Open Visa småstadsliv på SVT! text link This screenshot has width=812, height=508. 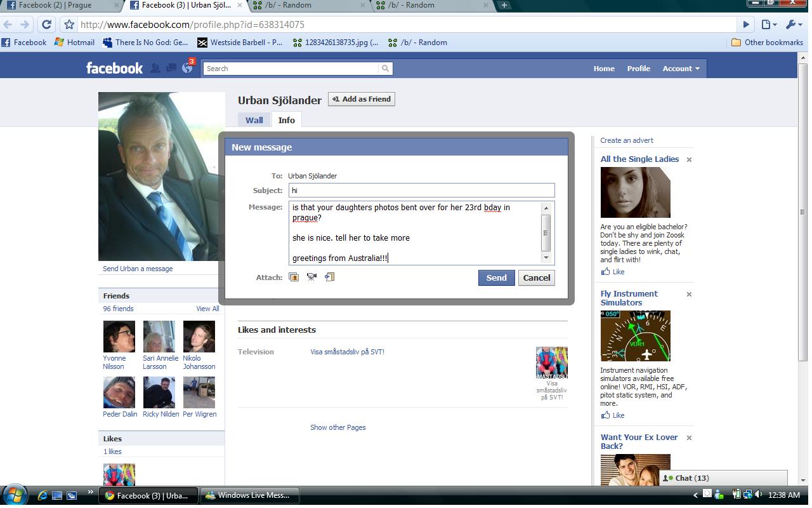pos(347,352)
